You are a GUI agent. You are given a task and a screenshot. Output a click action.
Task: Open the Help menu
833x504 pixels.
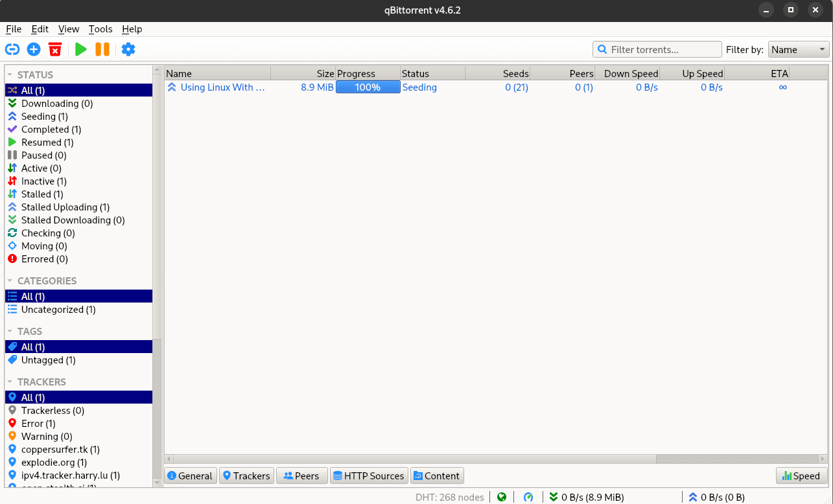click(x=132, y=29)
